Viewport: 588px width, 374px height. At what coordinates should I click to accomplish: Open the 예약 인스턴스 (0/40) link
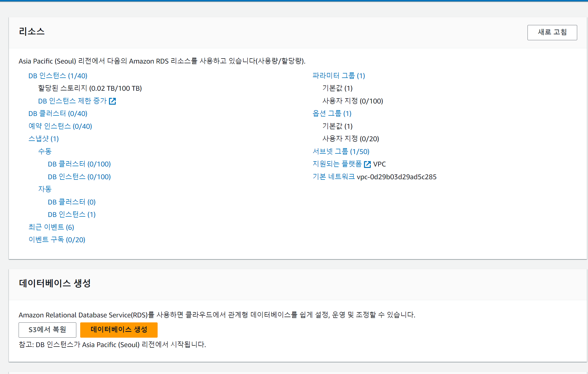(60, 126)
